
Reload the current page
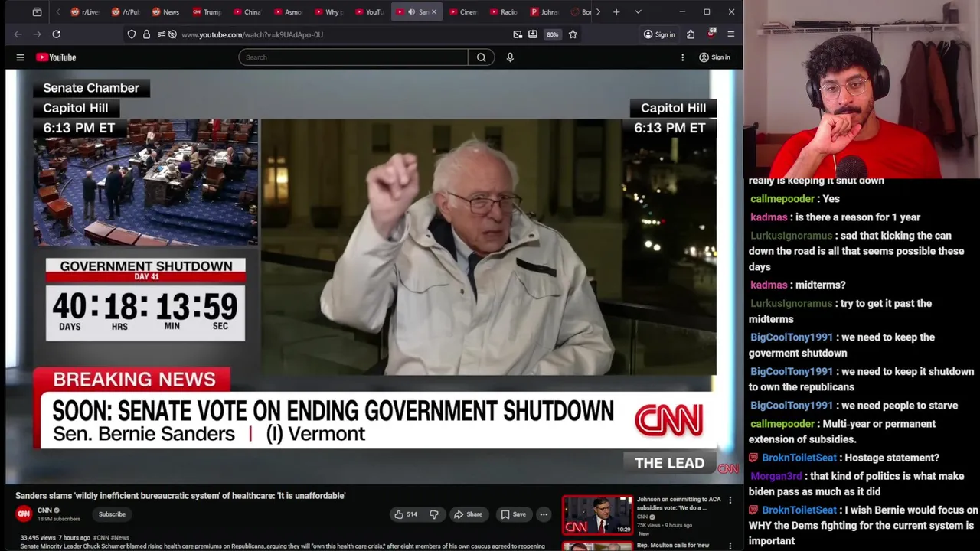pyautogui.click(x=56, y=34)
